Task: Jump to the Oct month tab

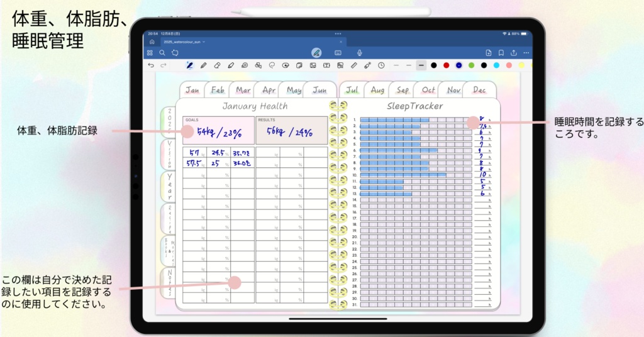Action: (x=428, y=89)
